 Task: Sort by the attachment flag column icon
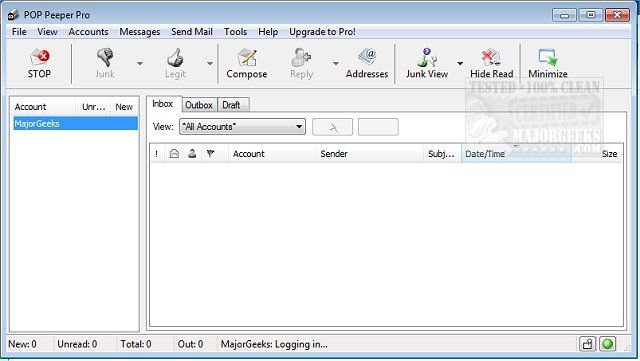click(x=210, y=154)
